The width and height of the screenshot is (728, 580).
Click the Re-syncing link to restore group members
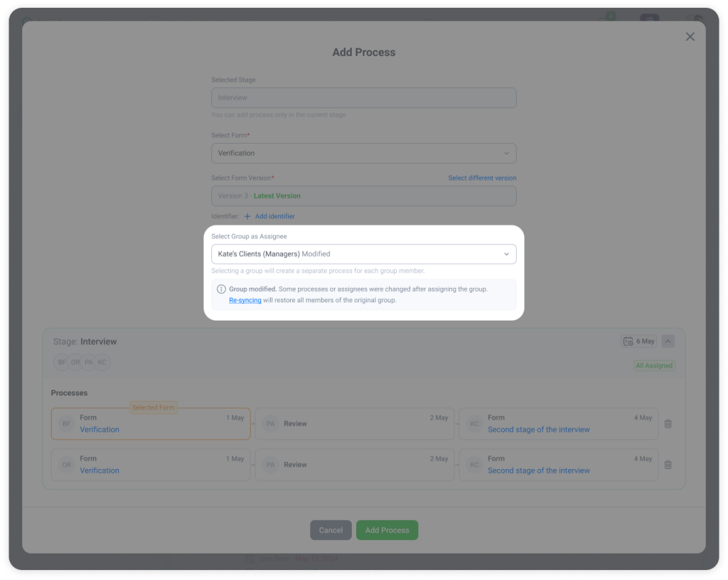(245, 300)
